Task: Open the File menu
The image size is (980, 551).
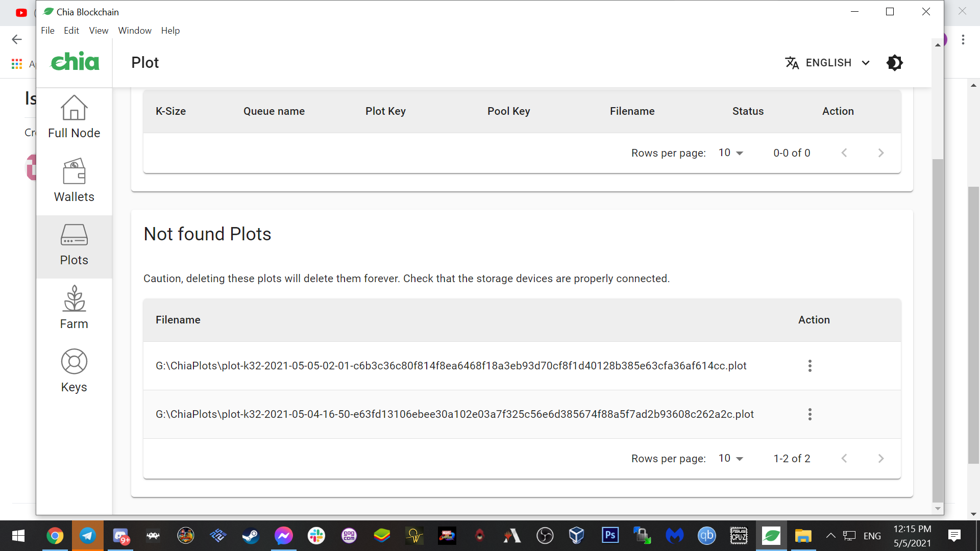Action: pyautogui.click(x=47, y=31)
